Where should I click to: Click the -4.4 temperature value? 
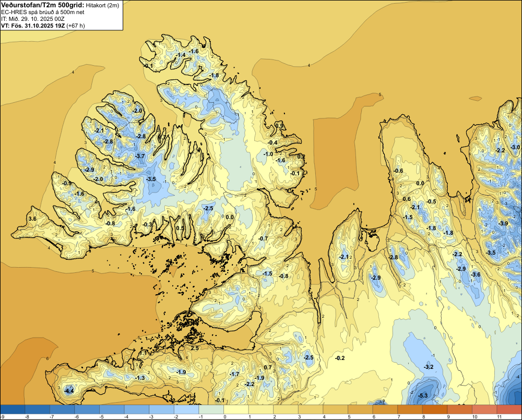click(x=69, y=391)
